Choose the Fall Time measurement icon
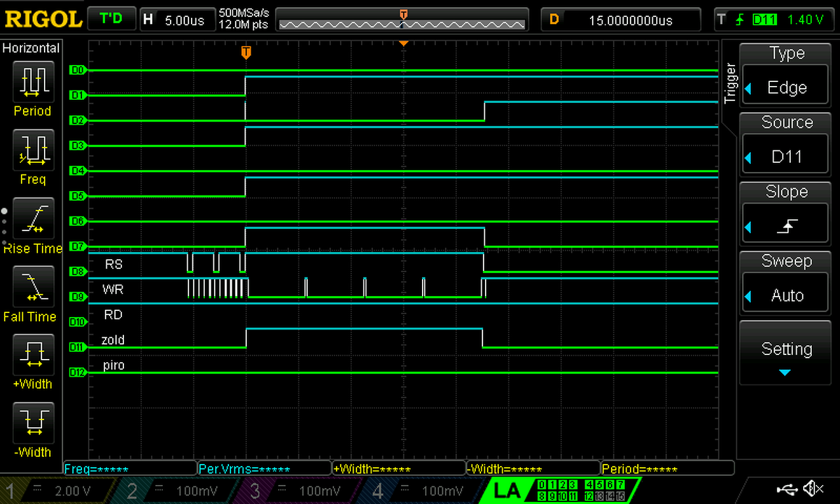The image size is (840, 504). coord(32,286)
